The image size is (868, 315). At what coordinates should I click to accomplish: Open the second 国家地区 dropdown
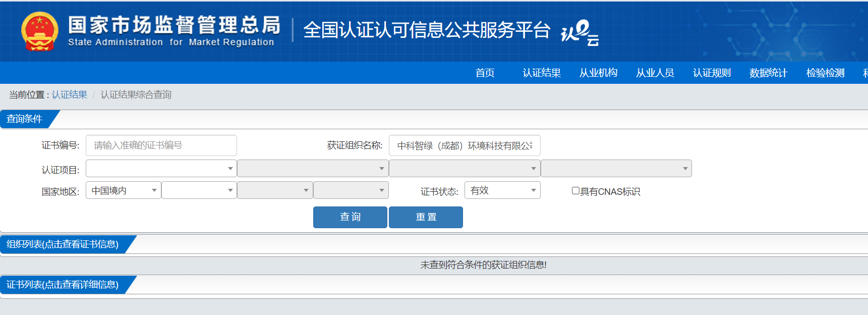199,190
